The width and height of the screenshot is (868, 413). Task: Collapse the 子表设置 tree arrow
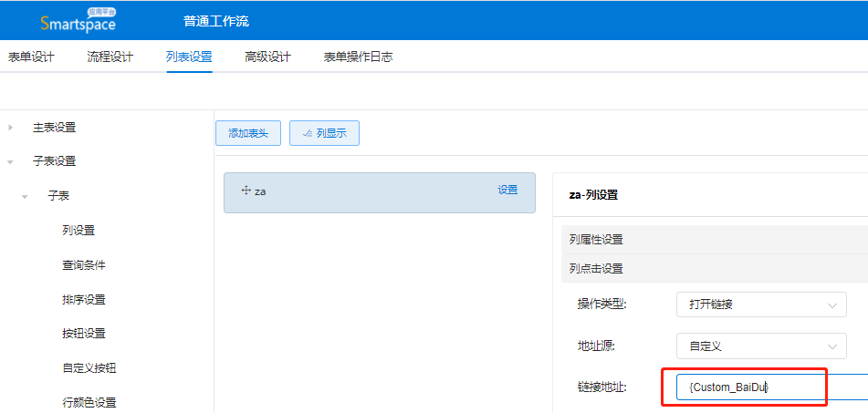point(11,162)
